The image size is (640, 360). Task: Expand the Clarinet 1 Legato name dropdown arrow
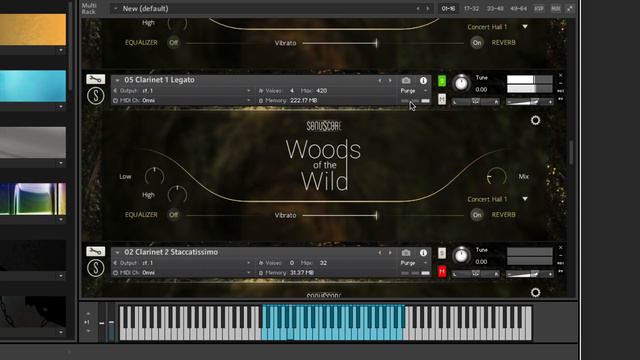117,80
